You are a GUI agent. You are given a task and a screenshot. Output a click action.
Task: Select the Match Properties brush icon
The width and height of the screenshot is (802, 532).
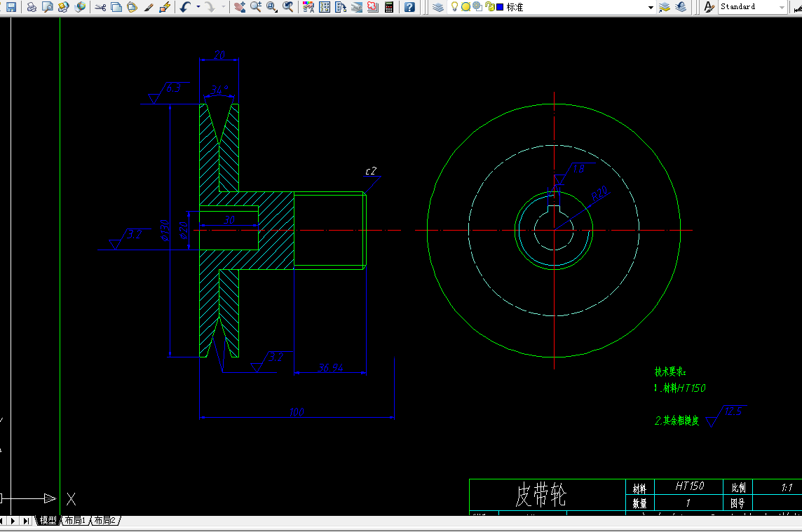coord(149,6)
